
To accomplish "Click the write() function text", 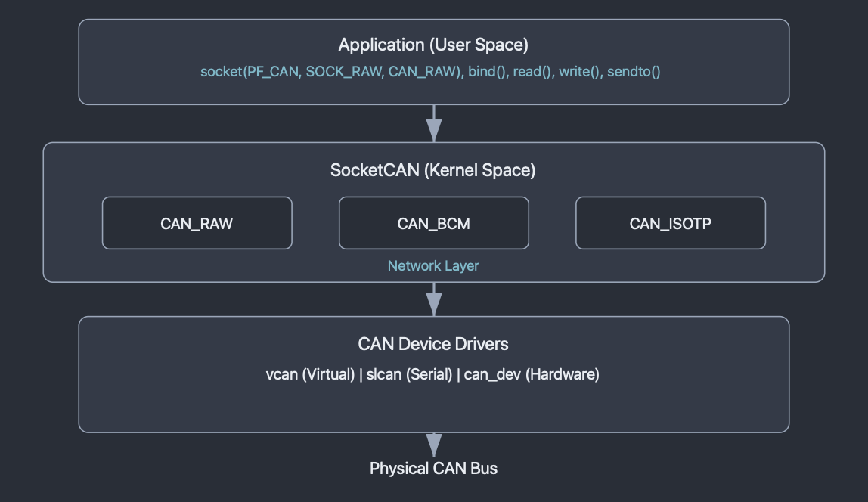I will pyautogui.click(x=580, y=71).
